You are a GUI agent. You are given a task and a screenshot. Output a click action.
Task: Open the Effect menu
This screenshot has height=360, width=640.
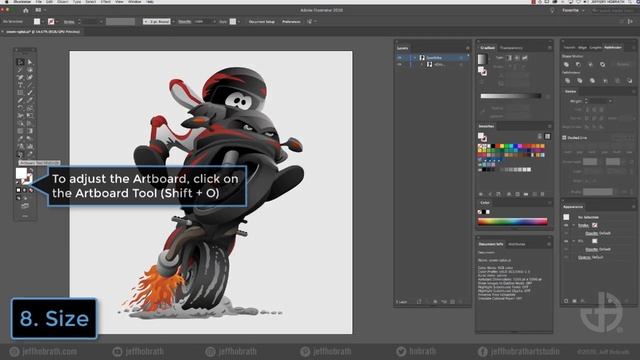click(x=106, y=2)
